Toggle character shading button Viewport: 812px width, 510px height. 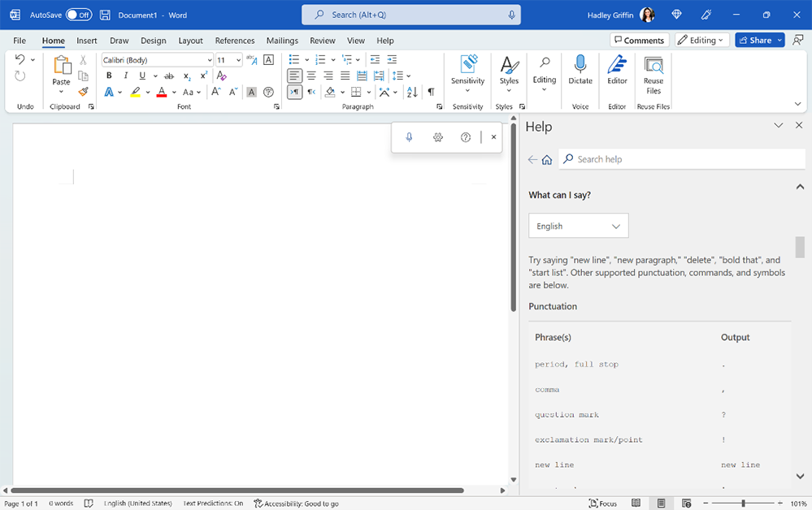click(251, 92)
